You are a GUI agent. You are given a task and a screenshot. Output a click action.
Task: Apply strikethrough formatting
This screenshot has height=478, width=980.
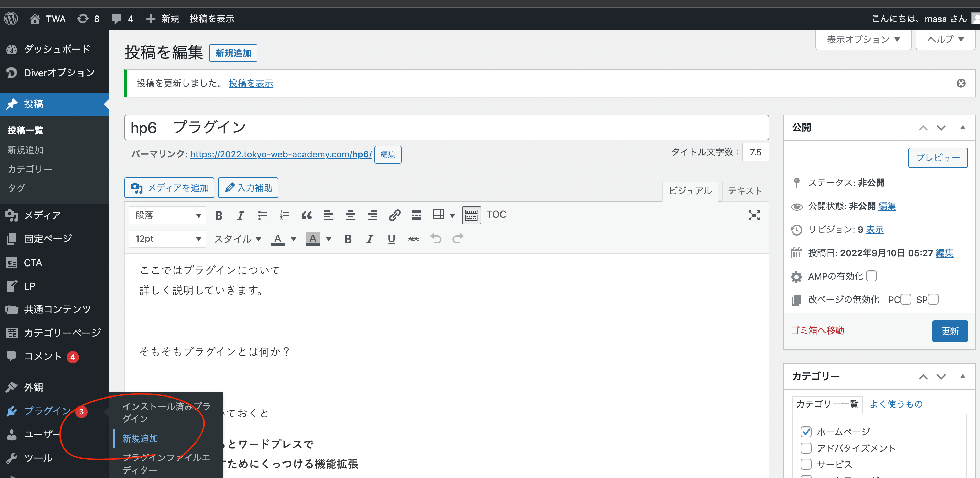tap(414, 239)
